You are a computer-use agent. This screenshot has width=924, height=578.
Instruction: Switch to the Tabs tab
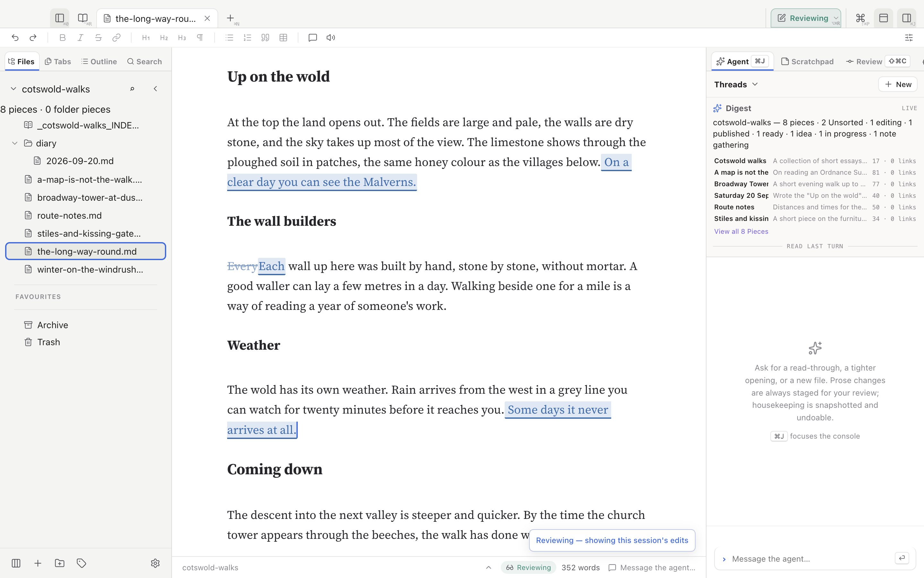[58, 62]
